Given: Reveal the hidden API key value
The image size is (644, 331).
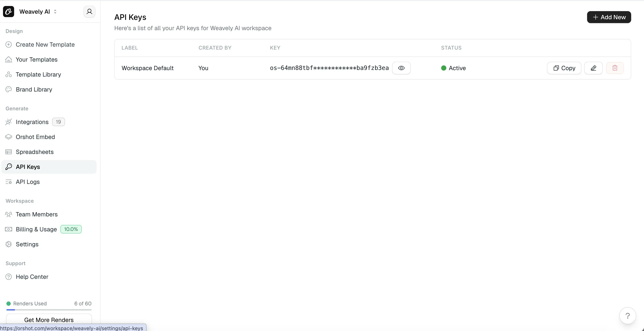Looking at the screenshot, I should pos(401,68).
